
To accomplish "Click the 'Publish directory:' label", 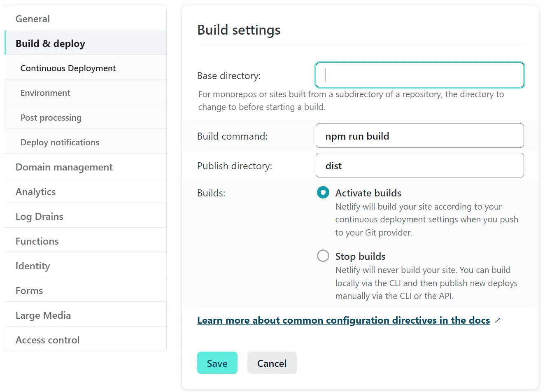I will click(x=235, y=166).
